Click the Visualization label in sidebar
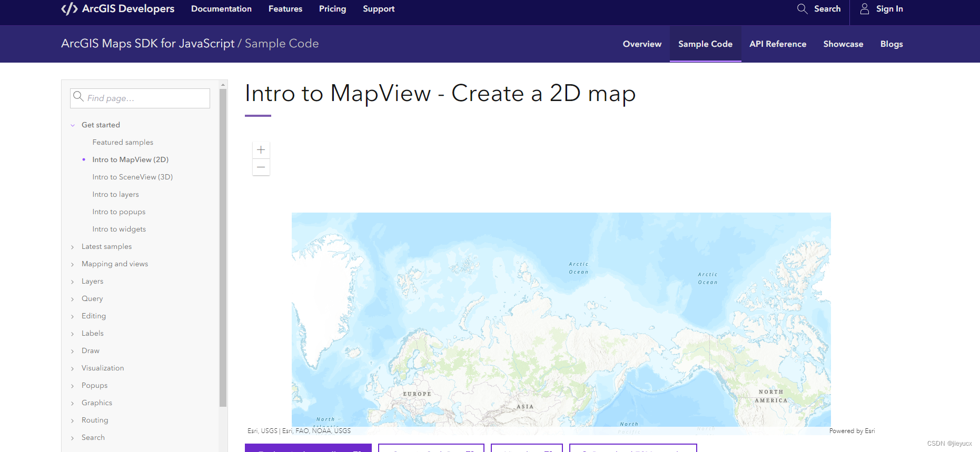Viewport: 980px width, 452px height. [103, 368]
